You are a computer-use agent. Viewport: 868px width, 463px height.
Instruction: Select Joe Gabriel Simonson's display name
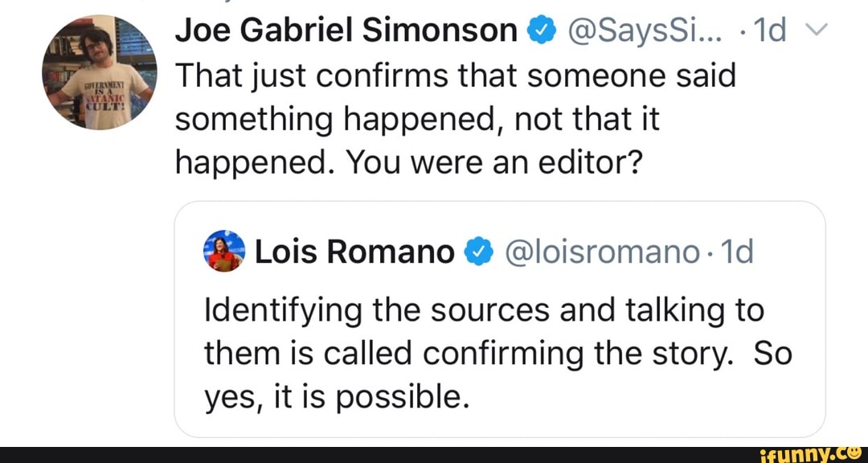pos(346,29)
